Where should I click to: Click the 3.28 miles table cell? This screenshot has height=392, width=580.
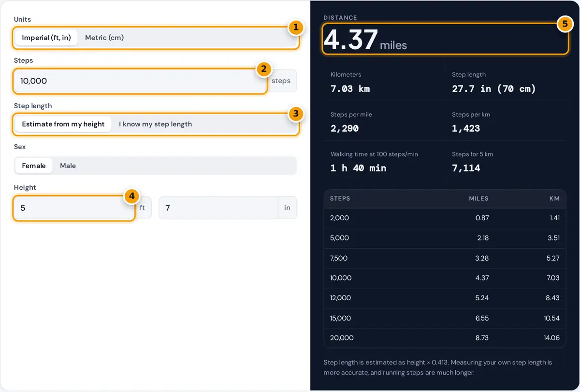482,258
